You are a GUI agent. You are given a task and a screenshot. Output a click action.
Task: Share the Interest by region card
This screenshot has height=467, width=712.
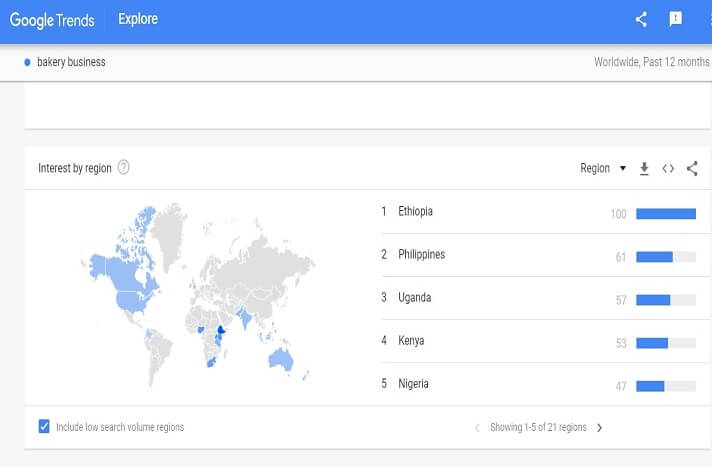pos(692,169)
